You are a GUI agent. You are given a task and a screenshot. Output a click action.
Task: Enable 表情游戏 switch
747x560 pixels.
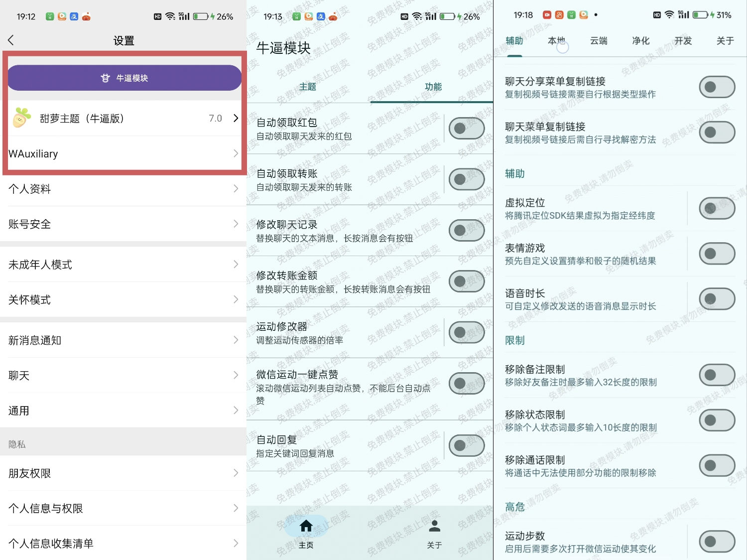coord(717,254)
